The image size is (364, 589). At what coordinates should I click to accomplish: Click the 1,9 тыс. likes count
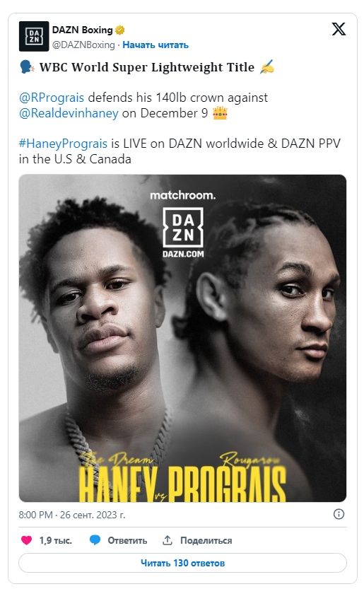click(56, 540)
